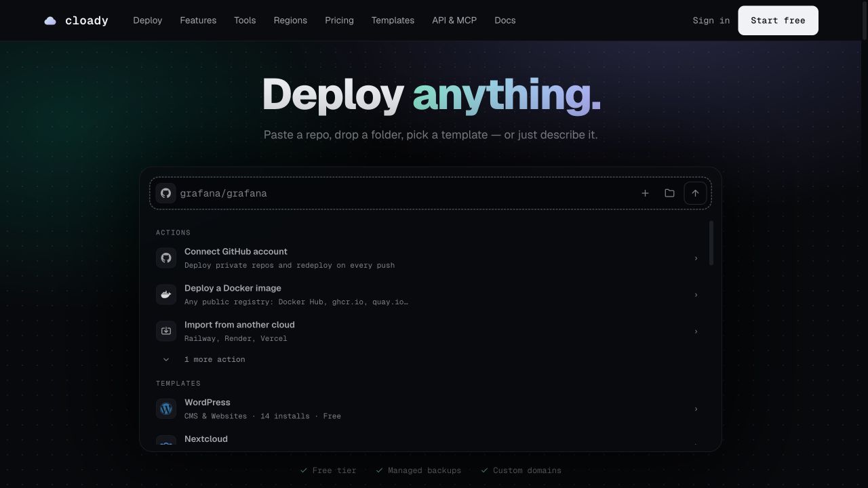Open the API & MCP nav item
The image size is (868, 488).
click(x=454, y=20)
